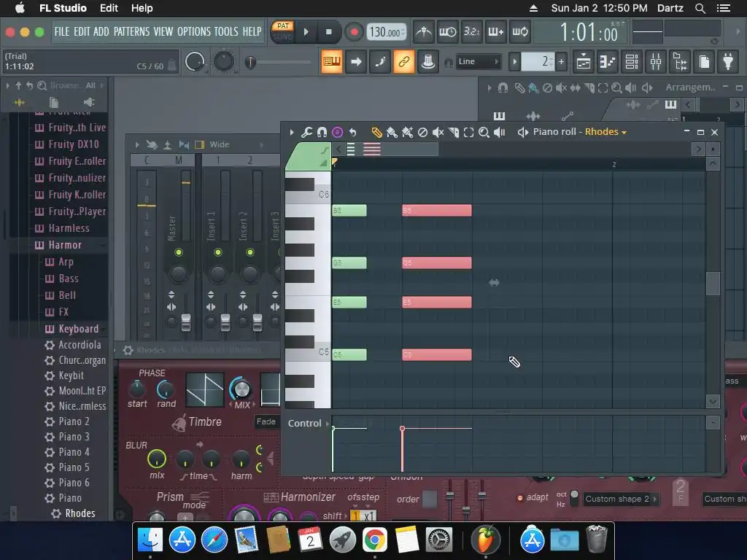Open the Playlist view from main toolbar

coord(583,61)
